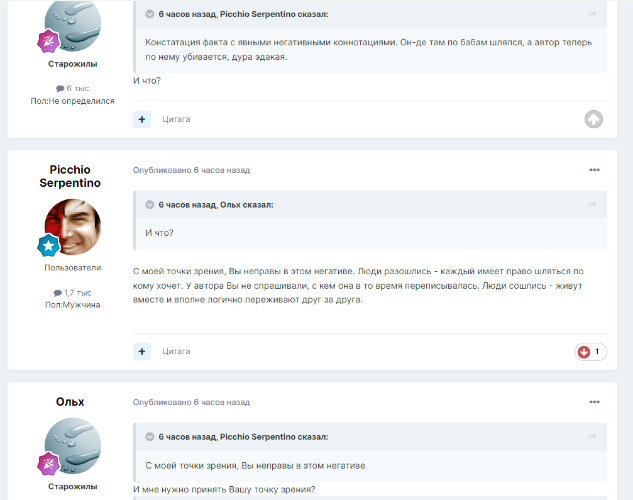633x500 pixels.
Task: Click reaction count 1 next to downvote
Action: 597,351
